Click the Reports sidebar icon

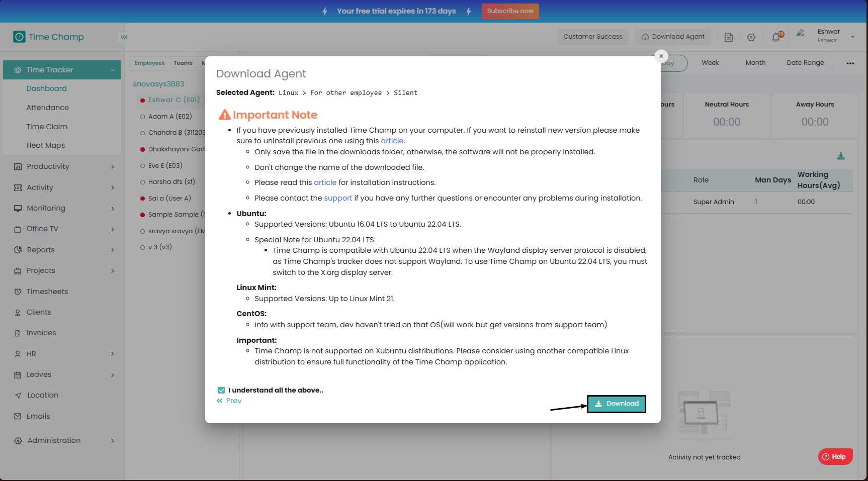point(18,250)
